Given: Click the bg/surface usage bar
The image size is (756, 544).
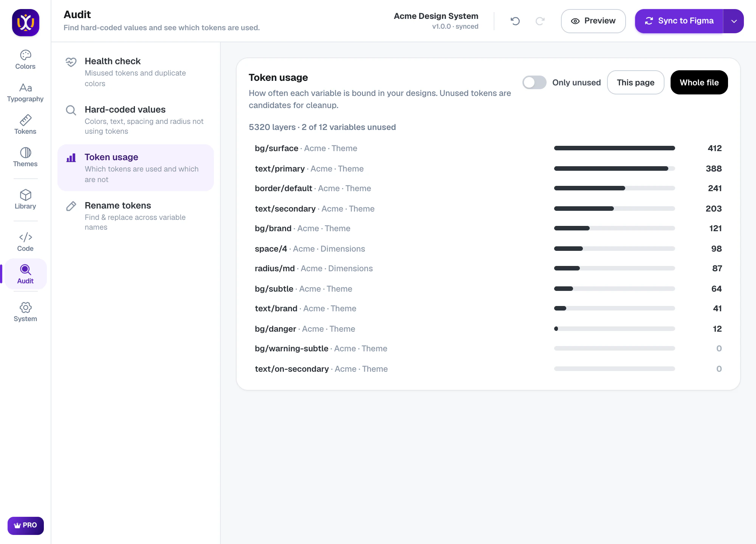Looking at the screenshot, I should click(615, 148).
